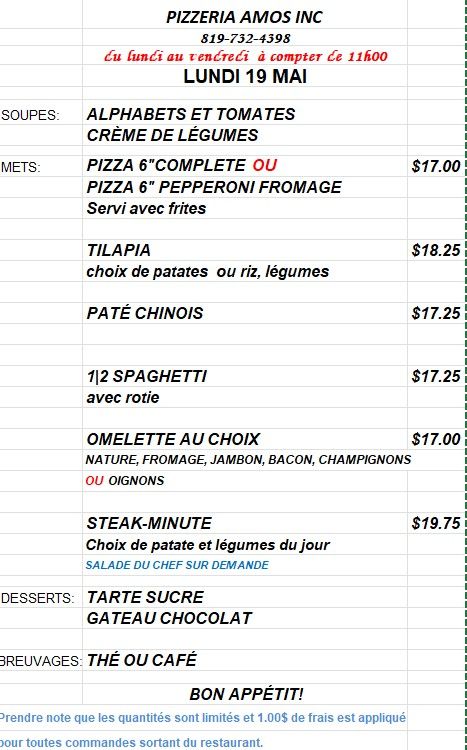
Task: Select the OMELETTE AU CHOIX cell
Action: point(245,439)
